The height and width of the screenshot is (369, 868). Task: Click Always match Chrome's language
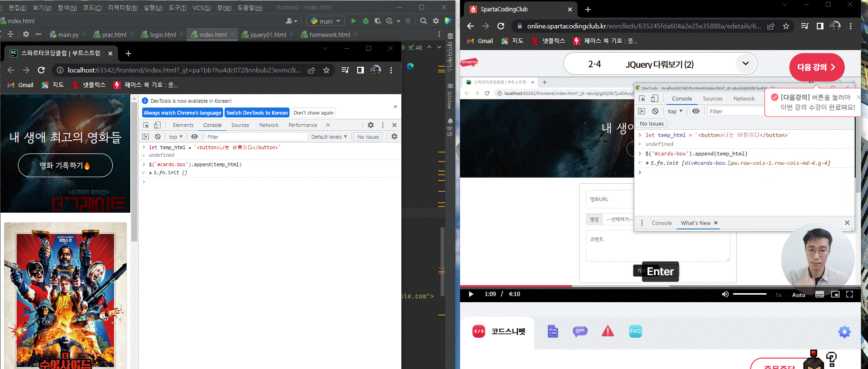[182, 113]
